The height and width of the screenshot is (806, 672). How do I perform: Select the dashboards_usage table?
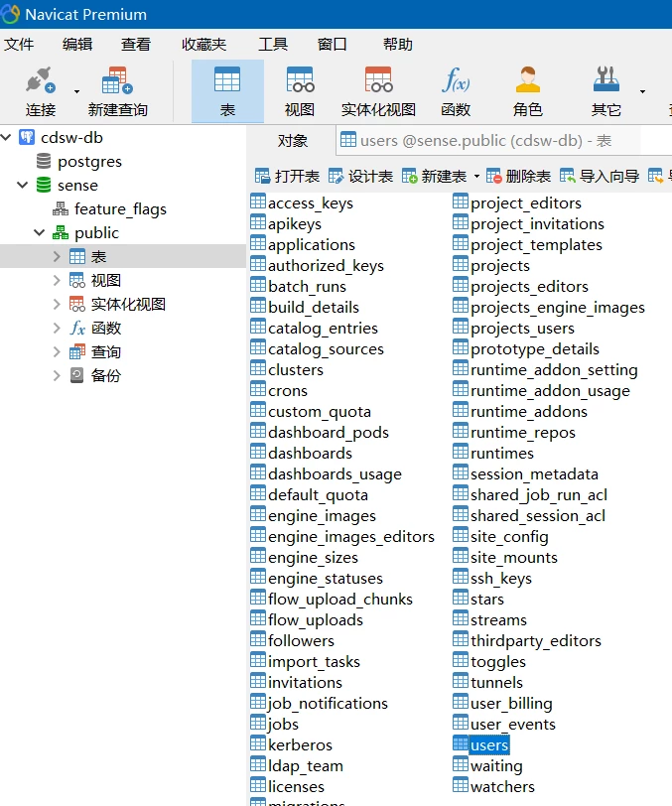[326, 473]
